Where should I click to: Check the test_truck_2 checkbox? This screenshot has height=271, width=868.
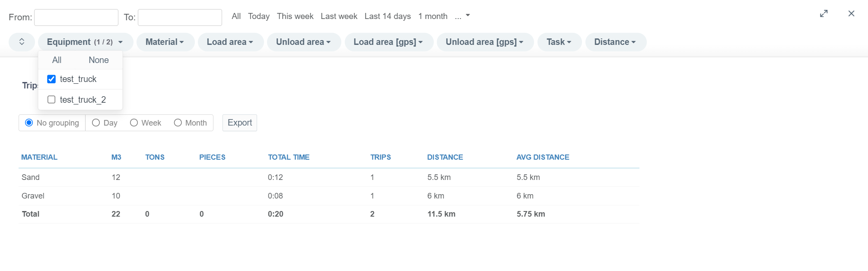tap(51, 100)
